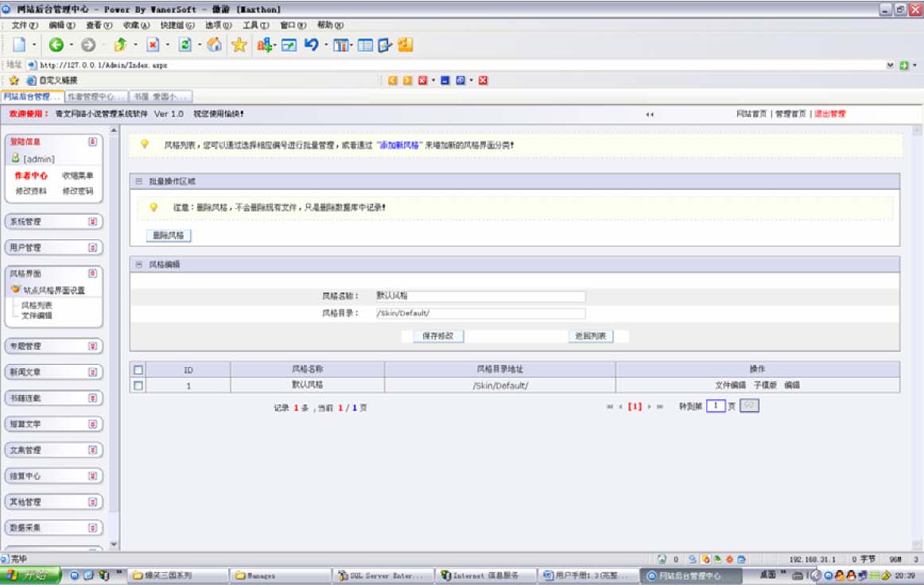
Task: Click the 风格目录 input field
Action: tap(480, 313)
